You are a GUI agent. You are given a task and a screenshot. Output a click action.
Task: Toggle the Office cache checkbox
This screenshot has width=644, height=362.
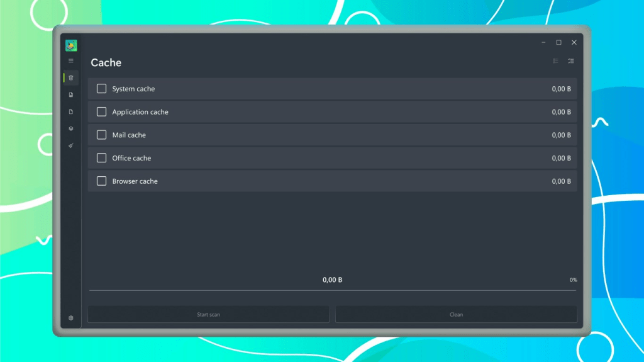pos(101,158)
